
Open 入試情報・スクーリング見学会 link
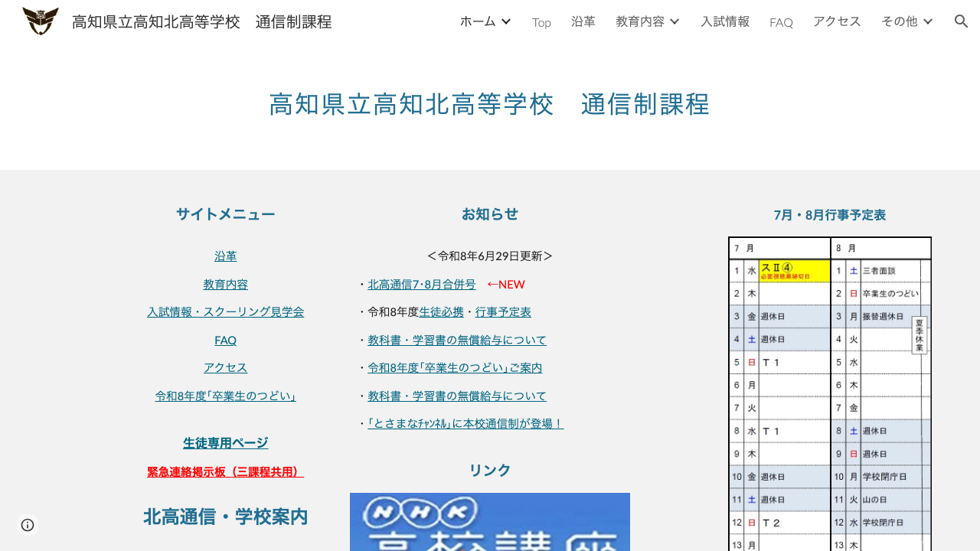click(226, 311)
